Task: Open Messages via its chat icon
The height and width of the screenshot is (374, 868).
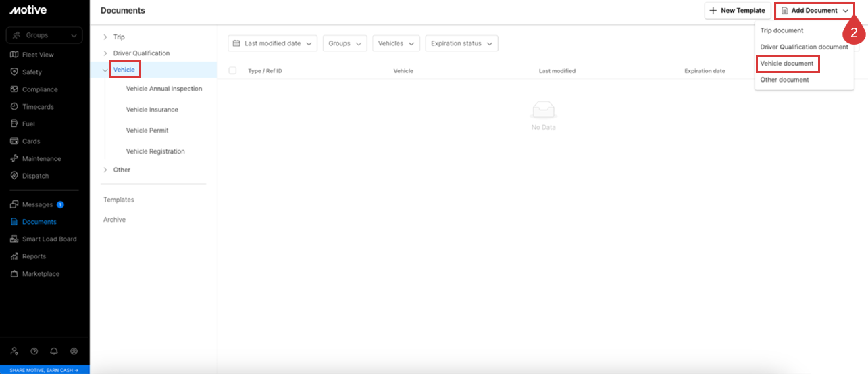Action: tap(15, 204)
